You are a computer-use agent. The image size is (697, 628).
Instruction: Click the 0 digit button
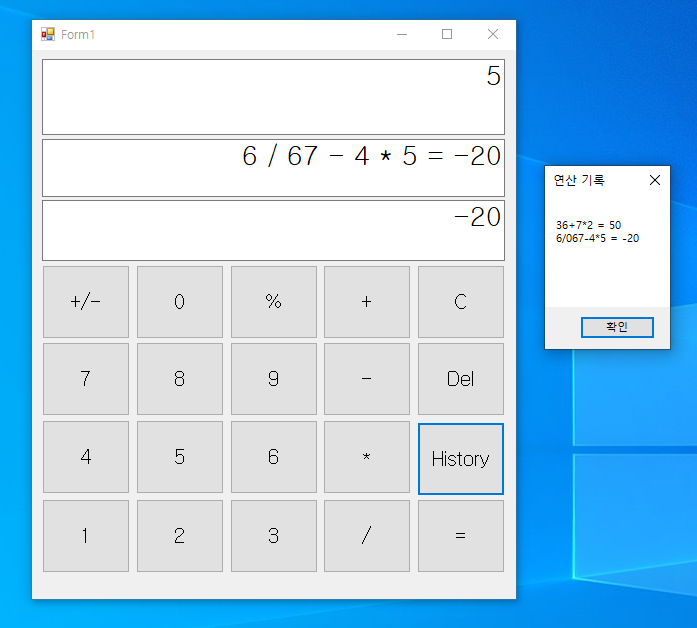[x=180, y=302]
